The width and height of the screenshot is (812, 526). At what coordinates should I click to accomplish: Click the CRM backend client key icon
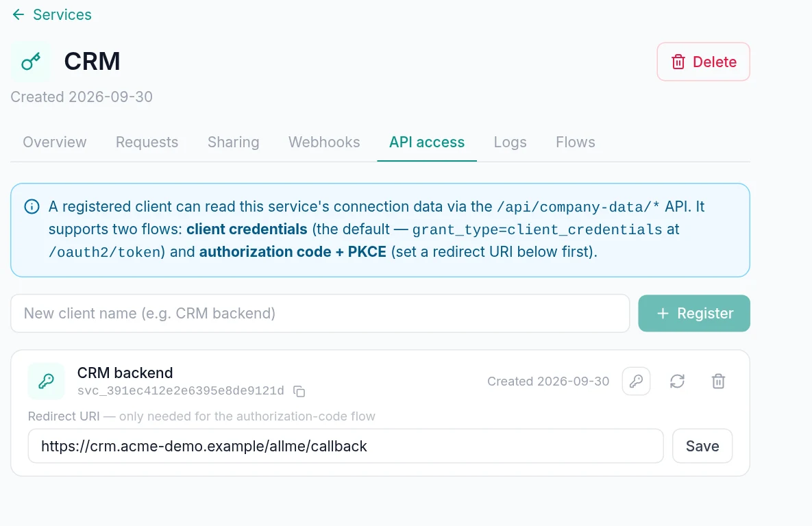coord(46,381)
